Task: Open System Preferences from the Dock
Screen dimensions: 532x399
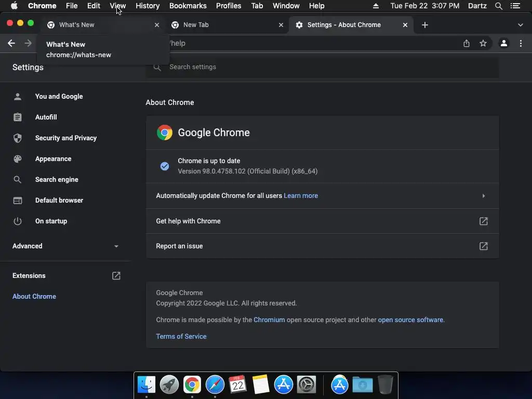Action: tap(307, 385)
